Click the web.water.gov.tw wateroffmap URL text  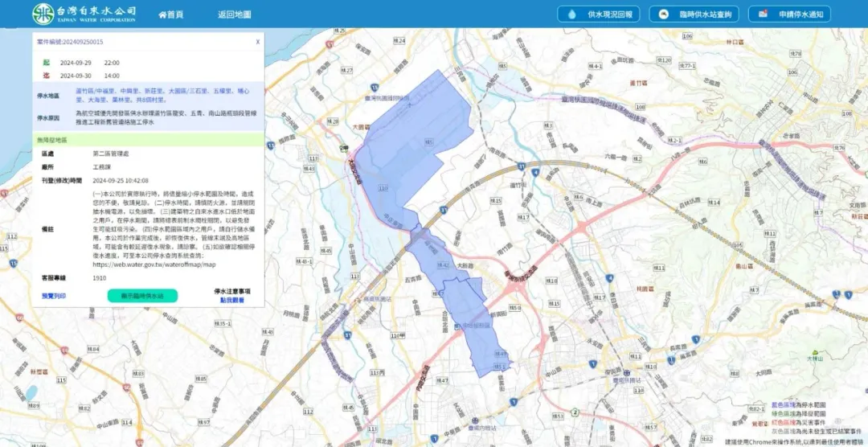[154, 265]
